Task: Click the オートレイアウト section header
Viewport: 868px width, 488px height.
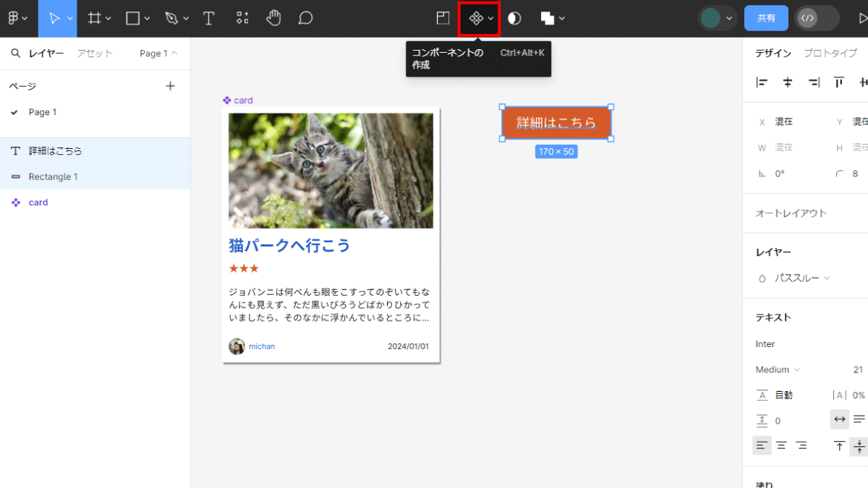Action: coord(791,213)
